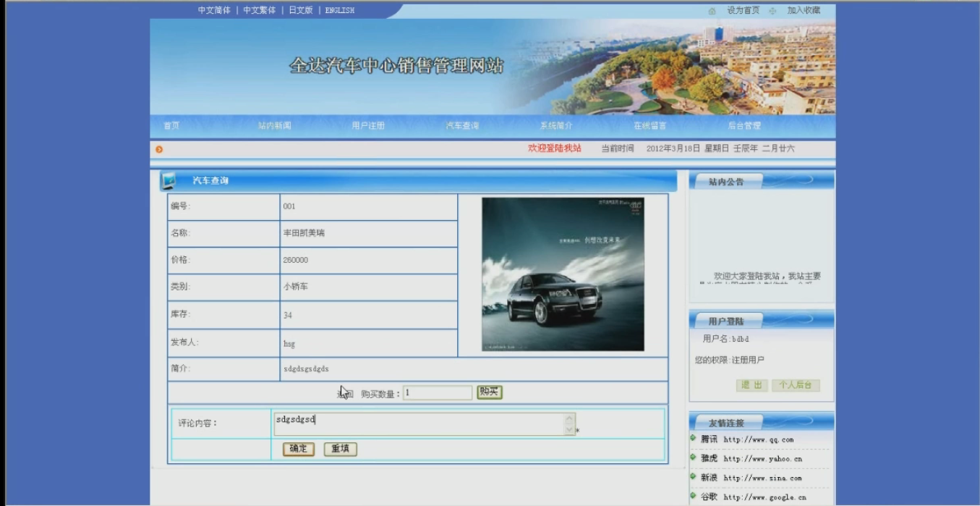
Task: Click the 重填 reset button
Action: click(x=340, y=449)
